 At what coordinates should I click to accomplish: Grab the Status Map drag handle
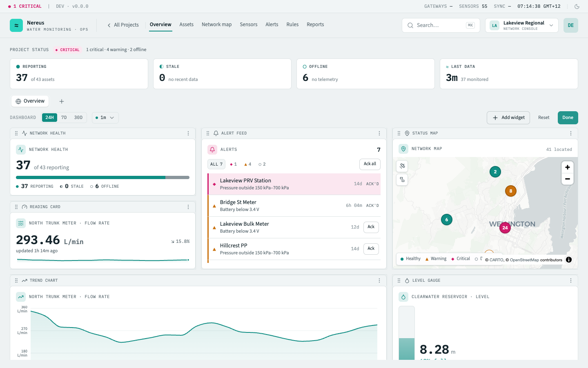(x=399, y=133)
